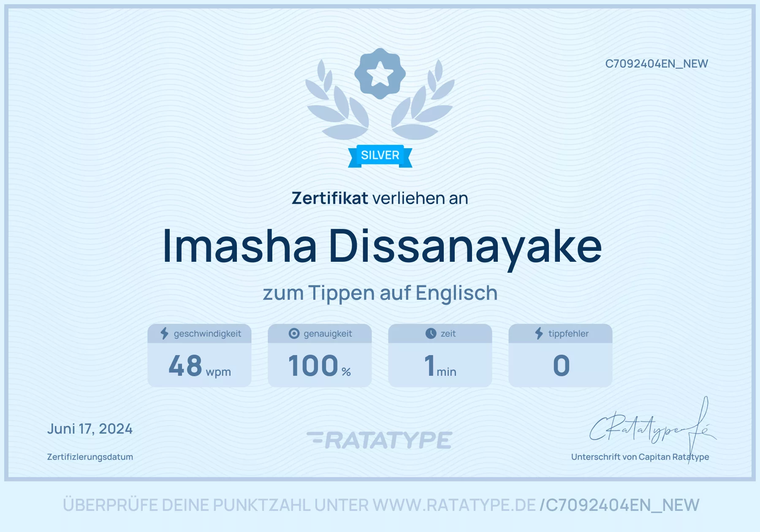The image size is (760, 532).
Task: Click the 1 min time value
Action: click(440, 366)
